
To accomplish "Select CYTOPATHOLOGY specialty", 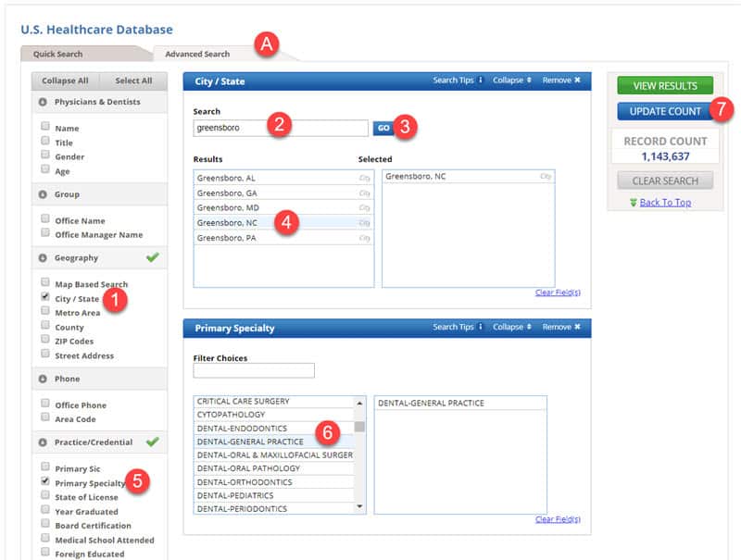I will [274, 415].
